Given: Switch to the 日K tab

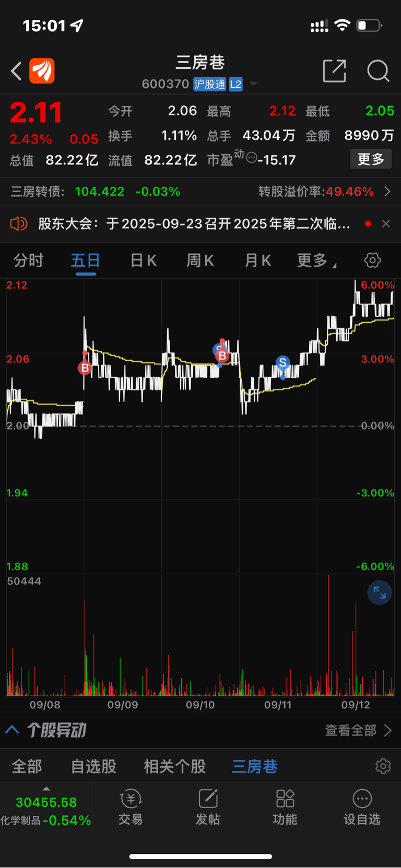Looking at the screenshot, I should click(143, 260).
